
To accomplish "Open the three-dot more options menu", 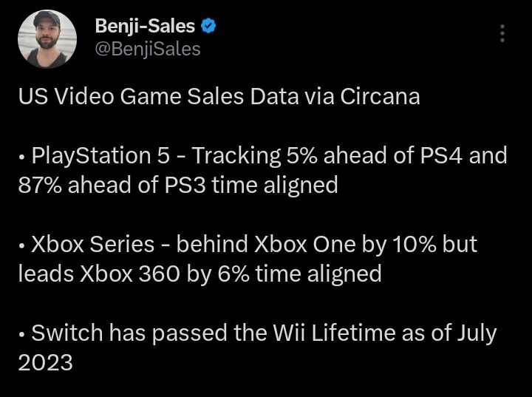I will pyautogui.click(x=502, y=33).
